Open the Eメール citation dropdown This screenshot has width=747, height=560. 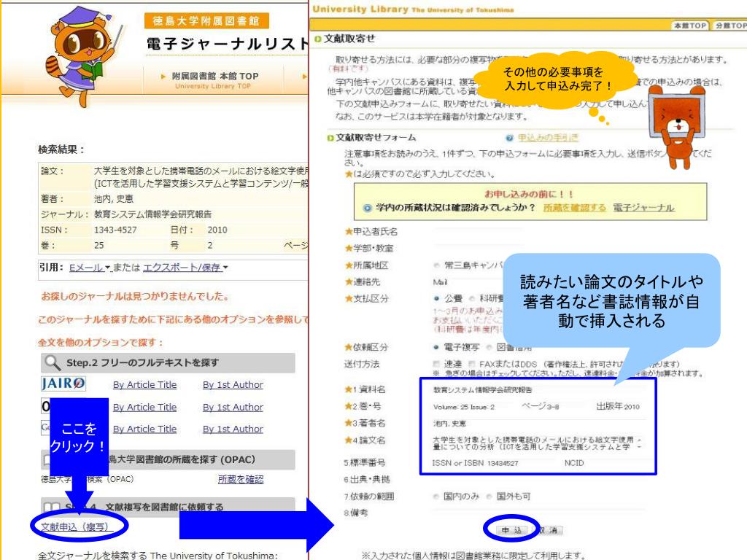click(90, 268)
